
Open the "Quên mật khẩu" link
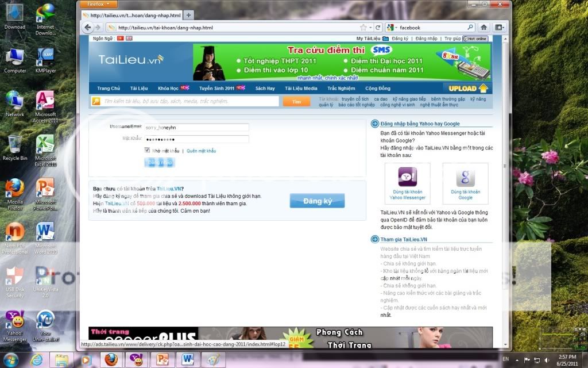point(202,151)
